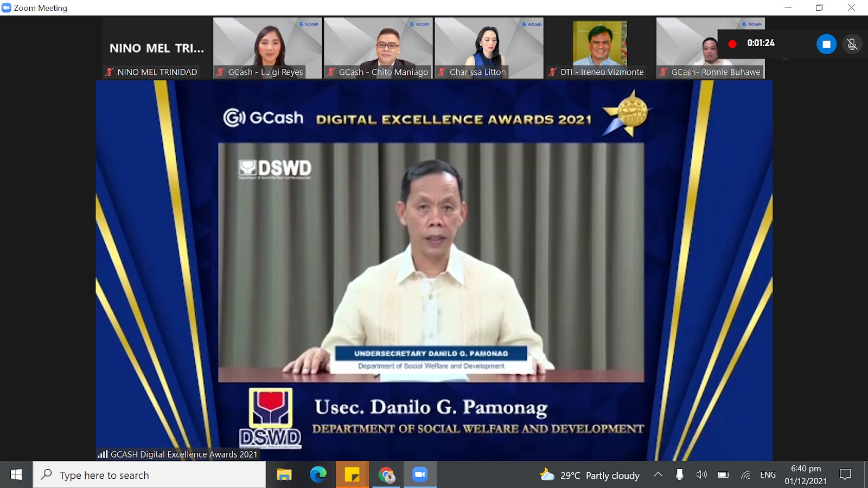The height and width of the screenshot is (488, 868).
Task: Click muted mic icon beside Ronnie Buhawe
Action: pos(663,72)
